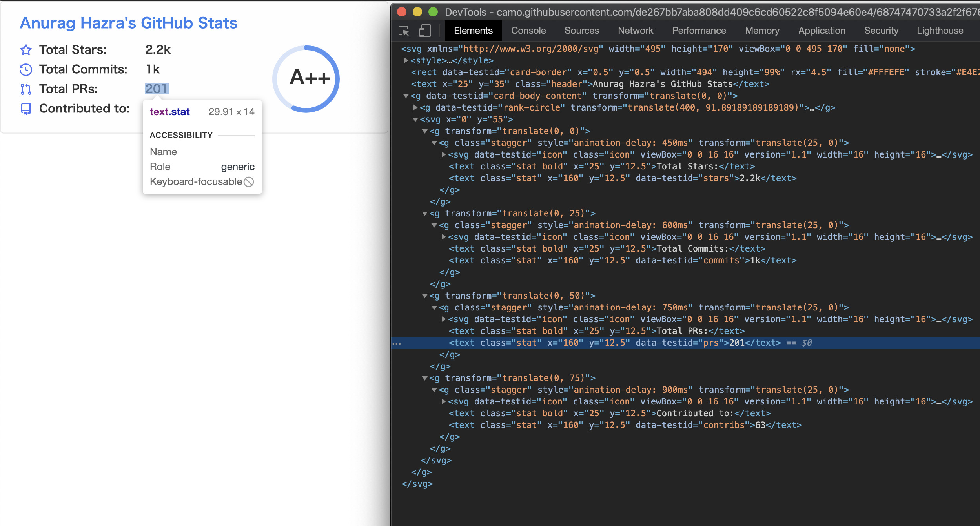Select the data-testid stars text row
The image size is (980, 526).
point(685,178)
